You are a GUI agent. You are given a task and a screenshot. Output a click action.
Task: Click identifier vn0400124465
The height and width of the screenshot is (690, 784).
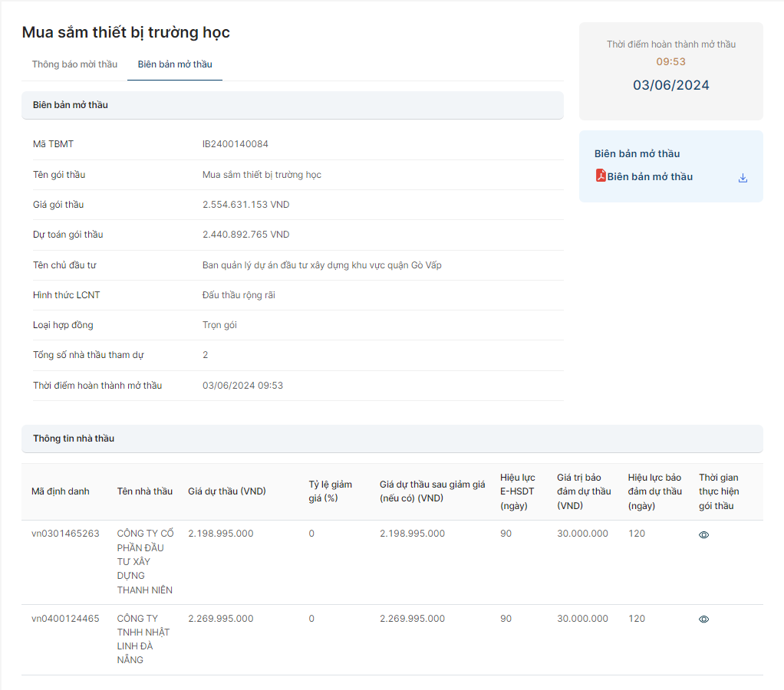point(65,619)
